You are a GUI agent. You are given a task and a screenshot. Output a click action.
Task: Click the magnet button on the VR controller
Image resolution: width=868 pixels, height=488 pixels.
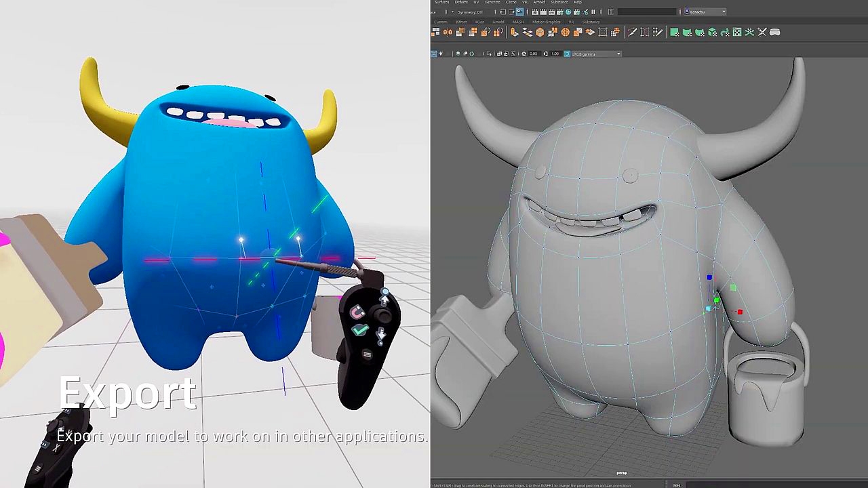357,312
